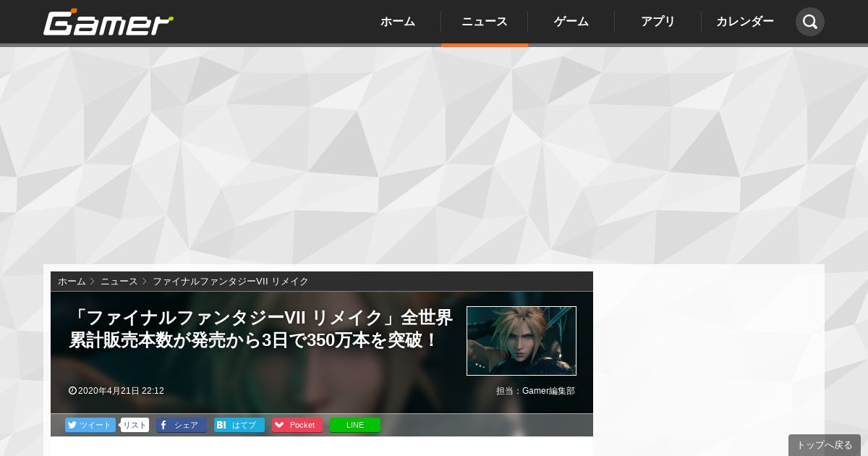Bookmark with the はてブ button
Image resolution: width=868 pixels, height=456 pixels.
click(239, 425)
